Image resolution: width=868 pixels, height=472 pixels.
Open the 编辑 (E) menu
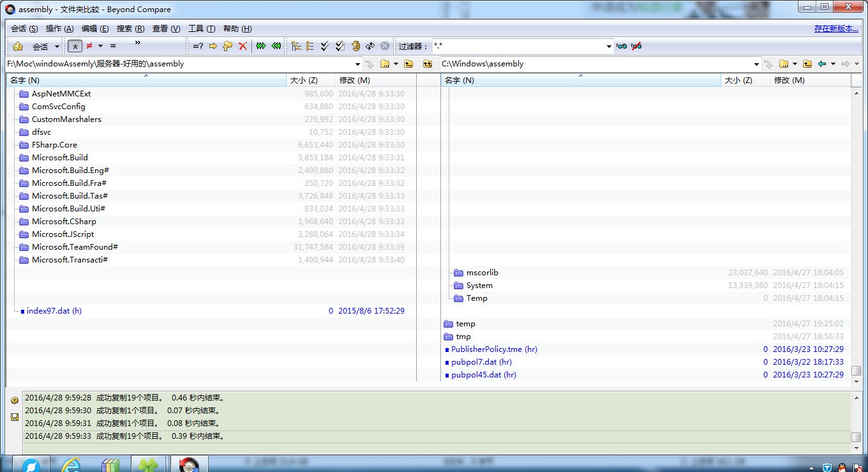(x=95, y=29)
